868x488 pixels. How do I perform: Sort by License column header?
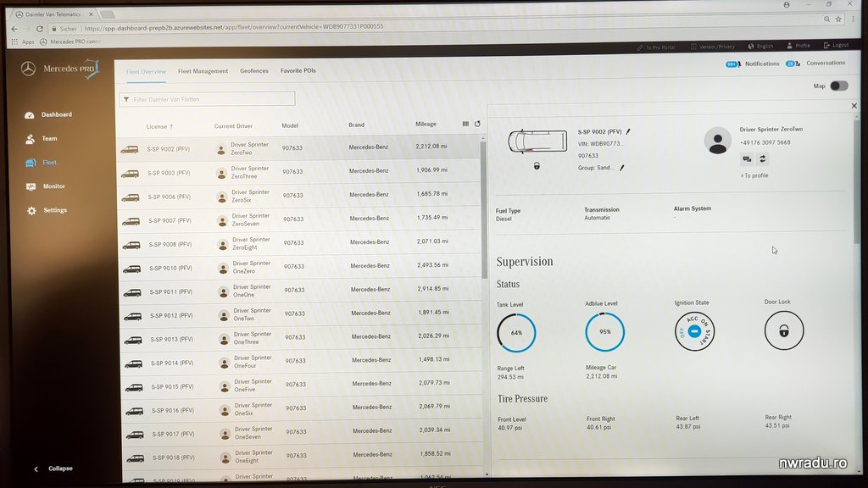(x=159, y=127)
